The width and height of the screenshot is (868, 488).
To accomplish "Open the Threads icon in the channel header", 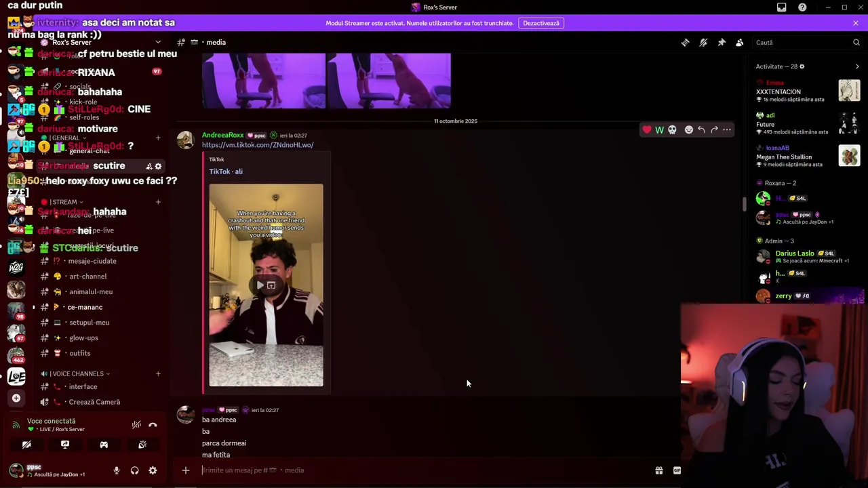I will click(x=685, y=42).
